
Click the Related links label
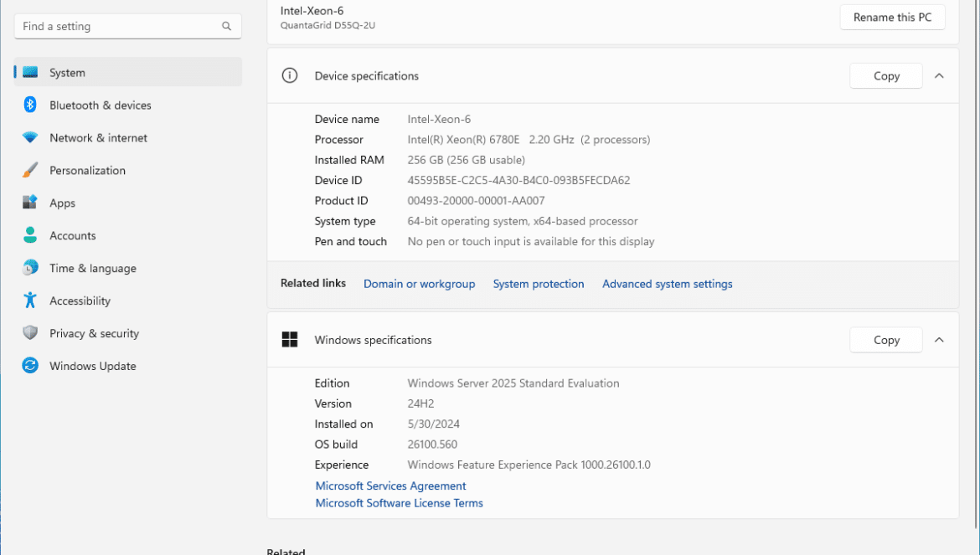click(313, 283)
